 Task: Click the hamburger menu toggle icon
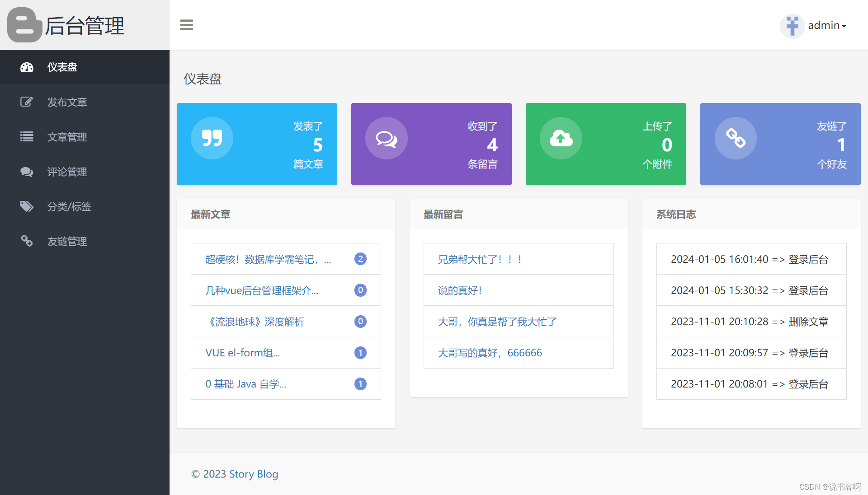point(186,25)
